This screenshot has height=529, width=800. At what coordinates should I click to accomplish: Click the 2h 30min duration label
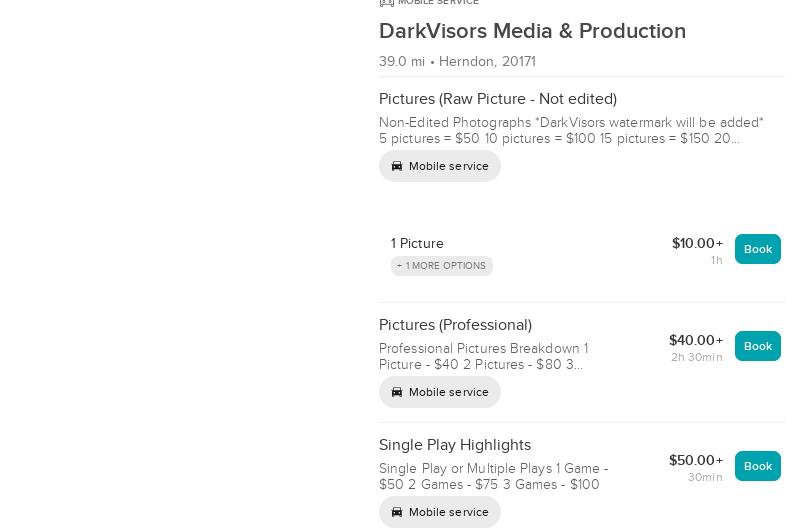(696, 357)
